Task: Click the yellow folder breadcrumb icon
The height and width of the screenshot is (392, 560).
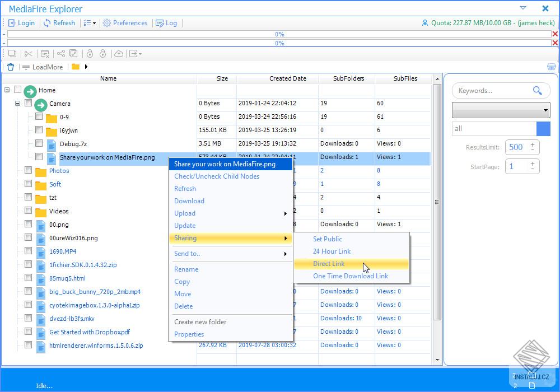Action: 76,67
